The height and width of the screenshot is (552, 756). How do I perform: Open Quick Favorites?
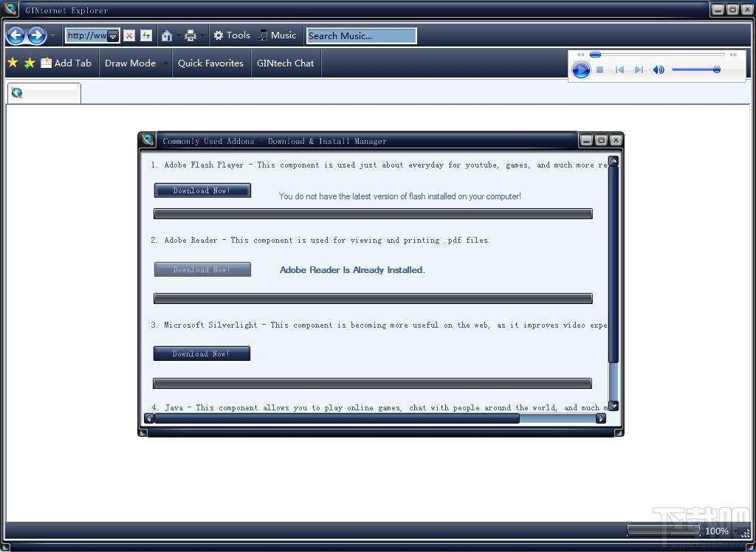(x=210, y=63)
